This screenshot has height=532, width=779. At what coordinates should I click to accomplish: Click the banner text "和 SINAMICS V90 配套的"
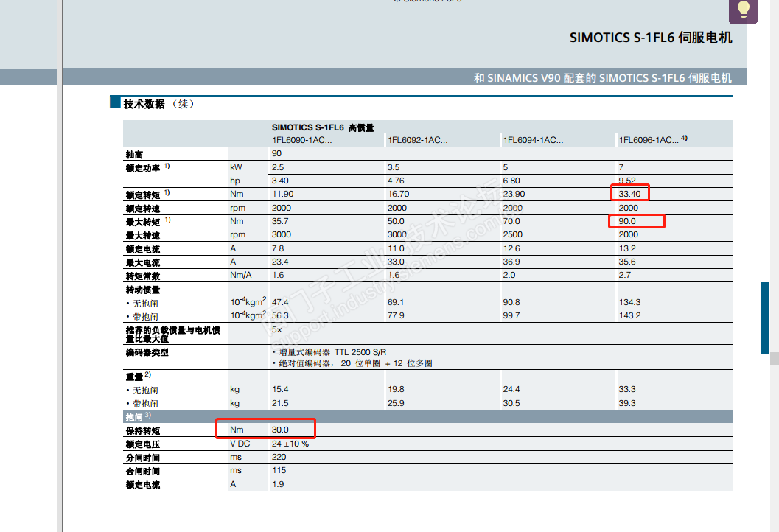click(535, 78)
